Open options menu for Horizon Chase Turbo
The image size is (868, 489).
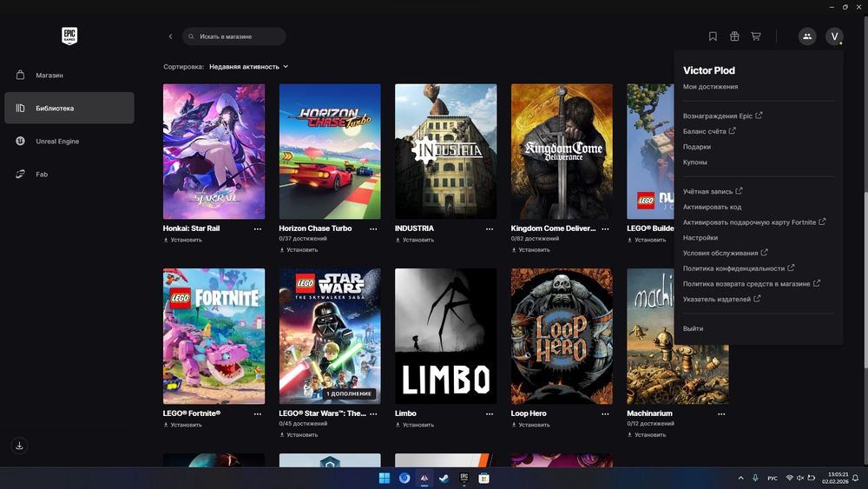(373, 228)
